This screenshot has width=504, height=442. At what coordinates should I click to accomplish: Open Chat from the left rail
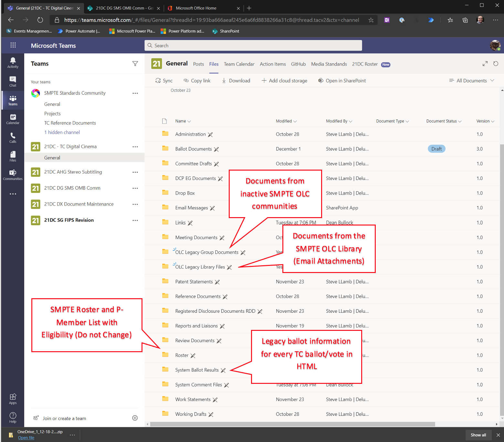pos(13,81)
